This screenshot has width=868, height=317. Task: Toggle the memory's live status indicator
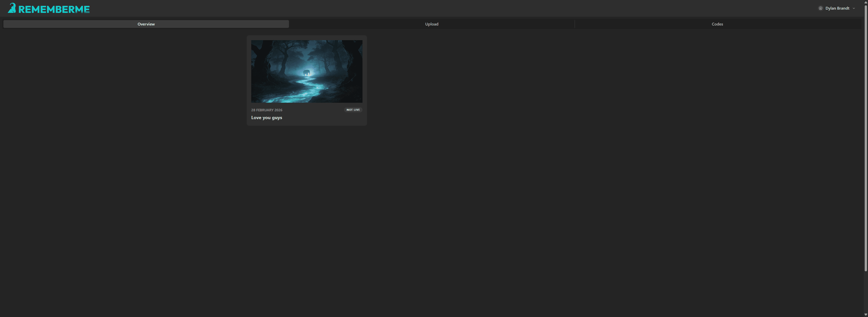(x=353, y=110)
